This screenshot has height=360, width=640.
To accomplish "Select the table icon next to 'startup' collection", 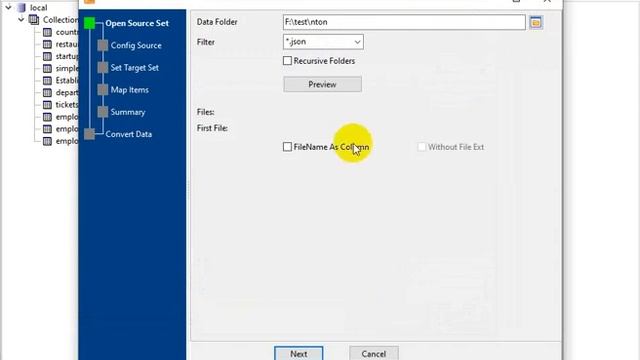I will [47, 56].
